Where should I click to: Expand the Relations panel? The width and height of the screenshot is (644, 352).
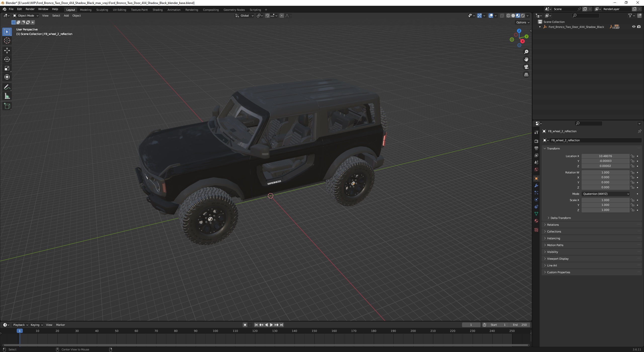click(x=553, y=225)
